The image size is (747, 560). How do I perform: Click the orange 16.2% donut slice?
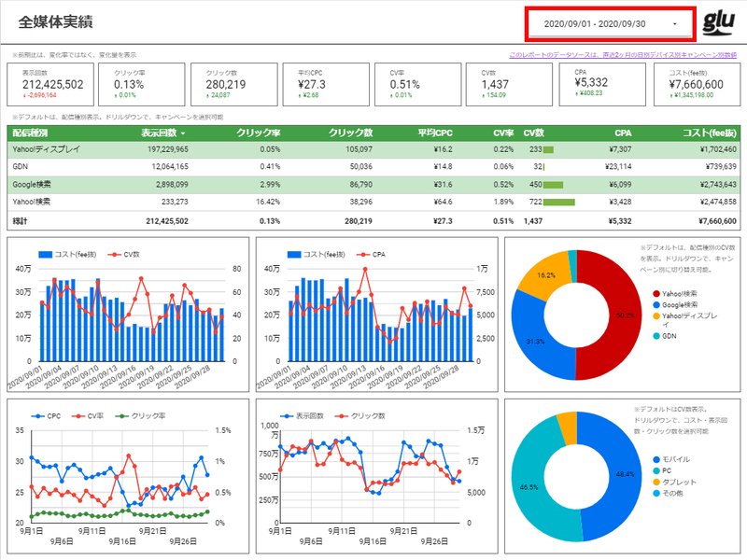click(546, 275)
